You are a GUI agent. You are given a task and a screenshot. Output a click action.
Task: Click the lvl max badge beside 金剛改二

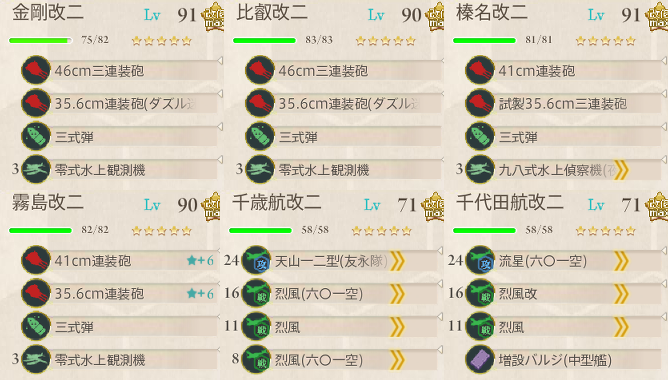click(213, 16)
